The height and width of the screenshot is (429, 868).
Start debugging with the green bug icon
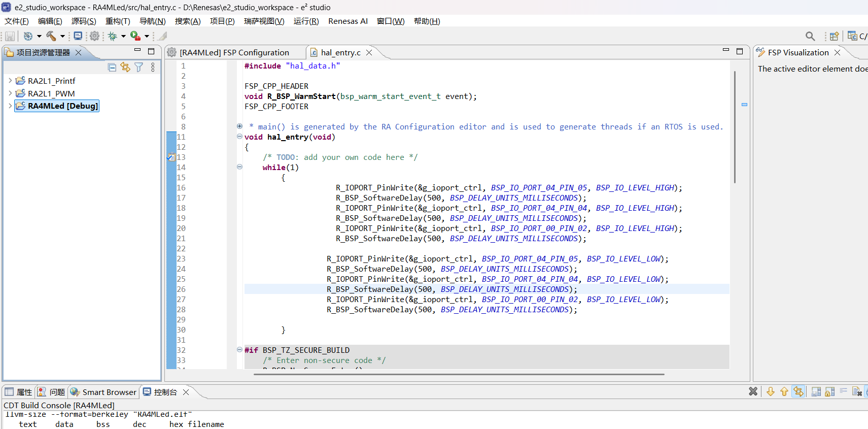[x=112, y=36]
